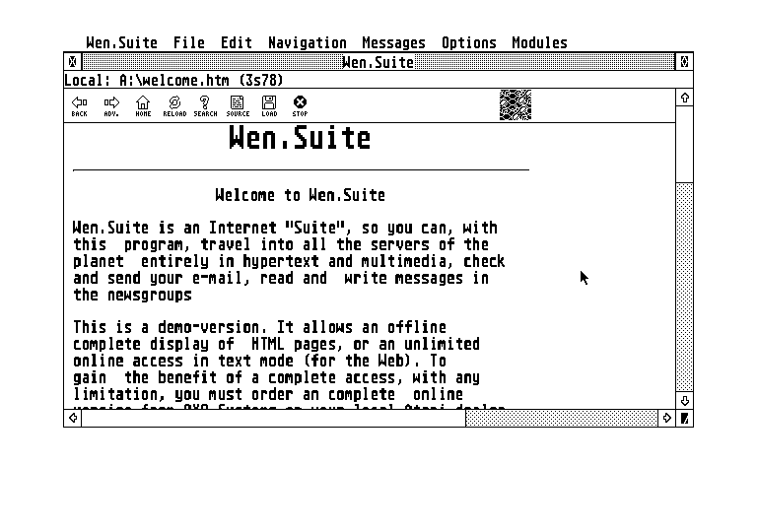
Task: Open the Navigation menu
Action: [x=308, y=43]
